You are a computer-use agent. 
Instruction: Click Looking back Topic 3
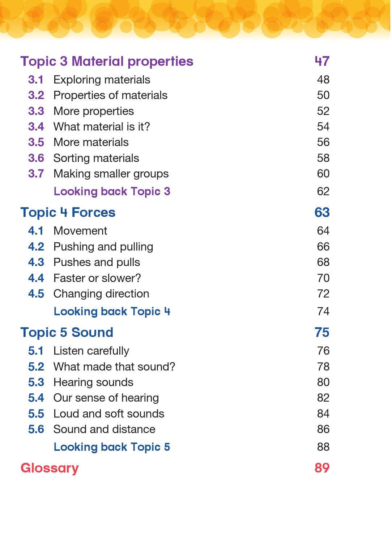pyautogui.click(x=112, y=191)
